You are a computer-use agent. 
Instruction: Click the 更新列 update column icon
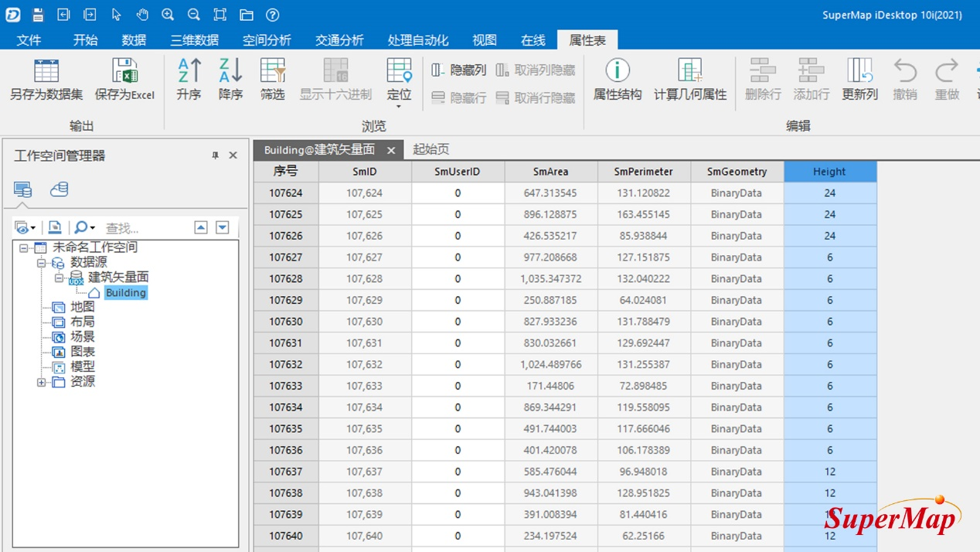(x=859, y=71)
